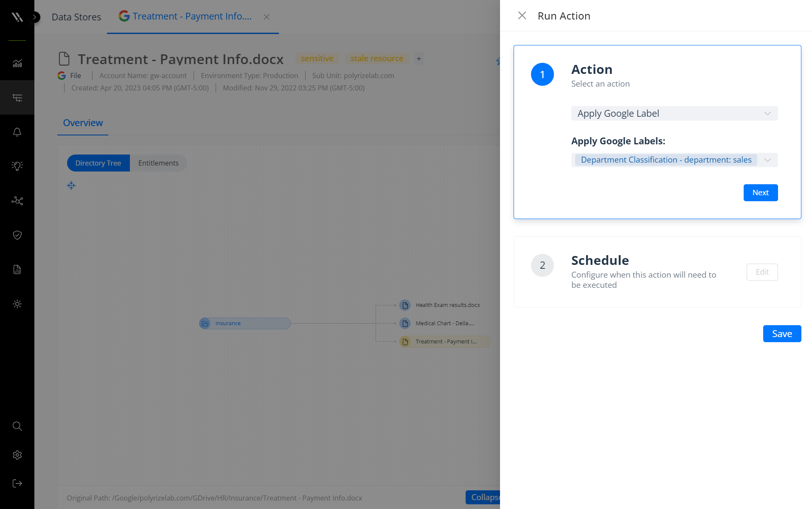Viewport: 812px width, 509px height.
Task: Open the data flow graph sidebar icon
Action: coord(17,200)
